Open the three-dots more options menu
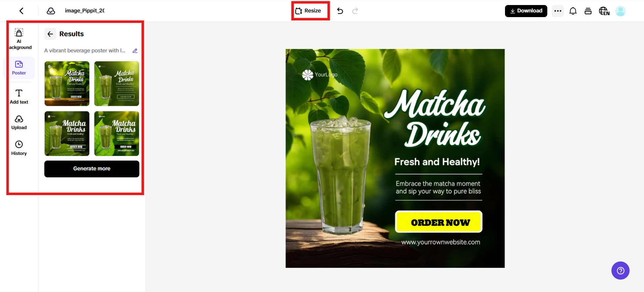The image size is (644, 292). pyautogui.click(x=558, y=11)
